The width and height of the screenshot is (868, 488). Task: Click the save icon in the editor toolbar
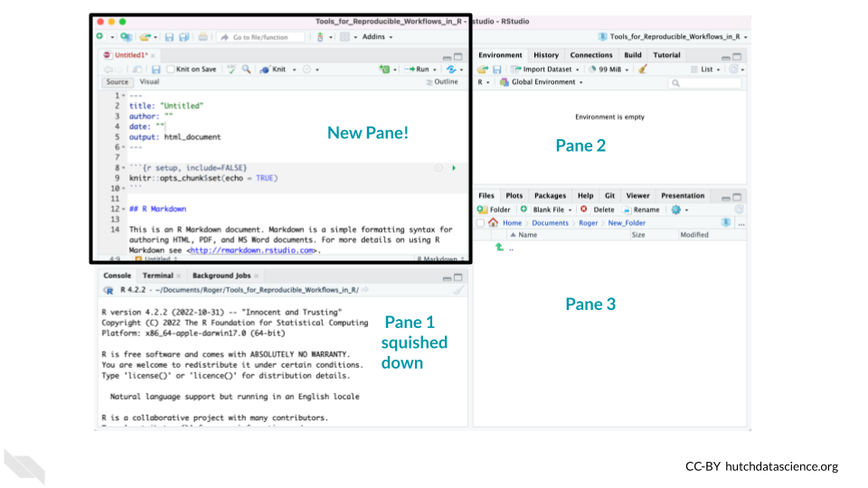pos(156,70)
